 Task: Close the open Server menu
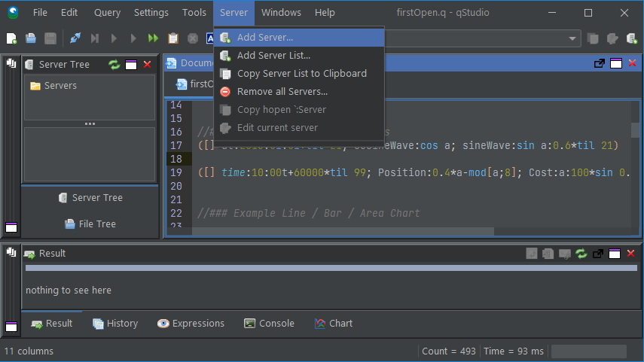(233, 13)
